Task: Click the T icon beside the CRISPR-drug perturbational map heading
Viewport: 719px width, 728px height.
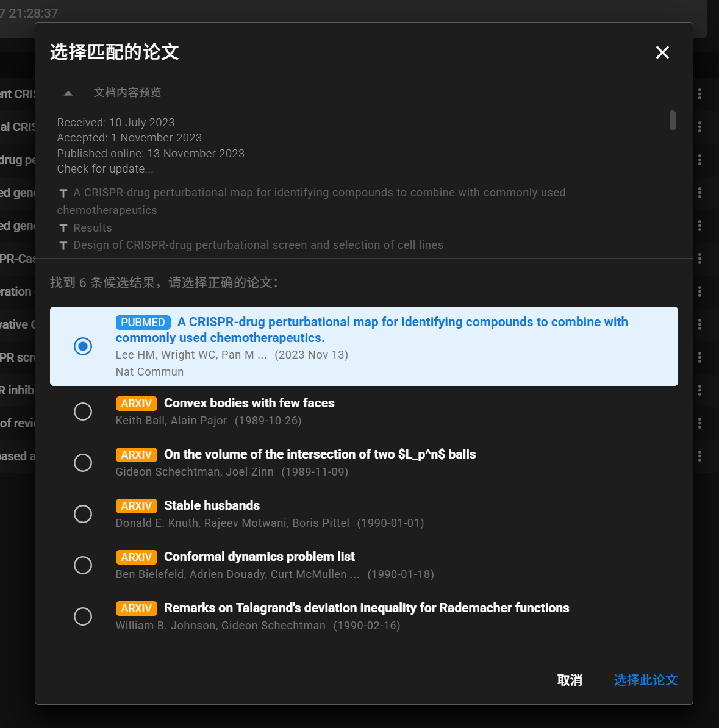Action: coord(63,192)
